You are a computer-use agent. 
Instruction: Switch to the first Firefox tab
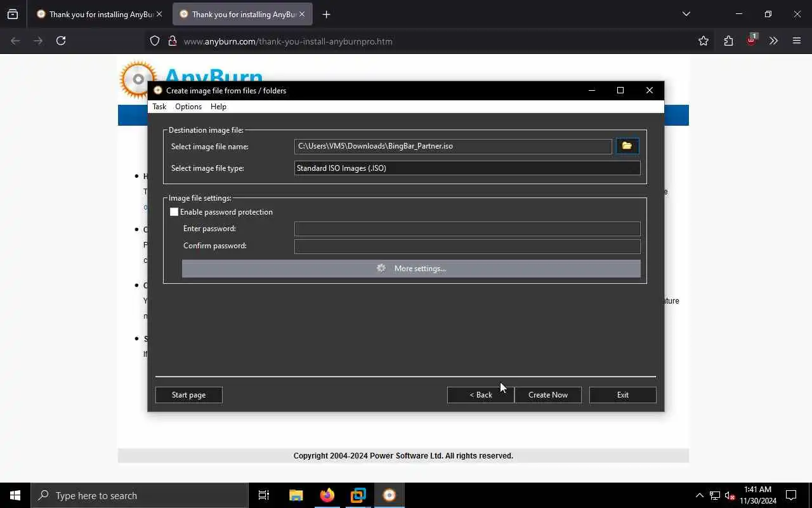point(95,14)
